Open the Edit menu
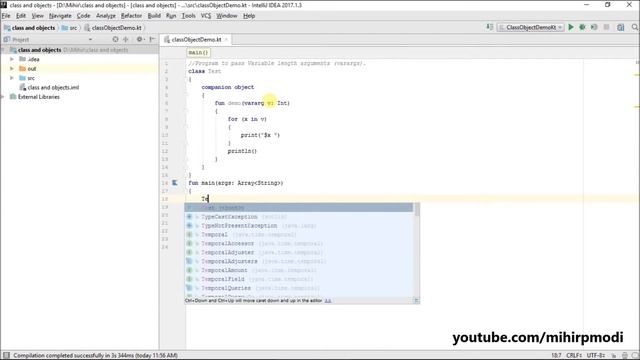This screenshot has width=640, height=360. 21,16
